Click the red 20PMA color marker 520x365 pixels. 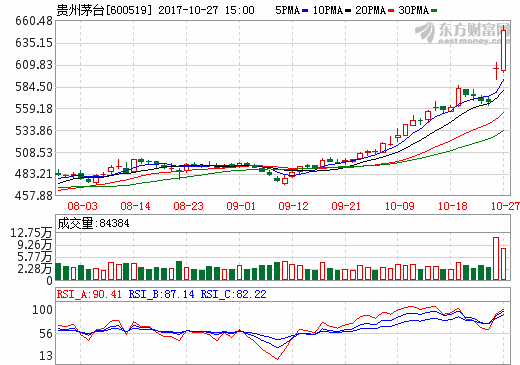pyautogui.click(x=391, y=11)
